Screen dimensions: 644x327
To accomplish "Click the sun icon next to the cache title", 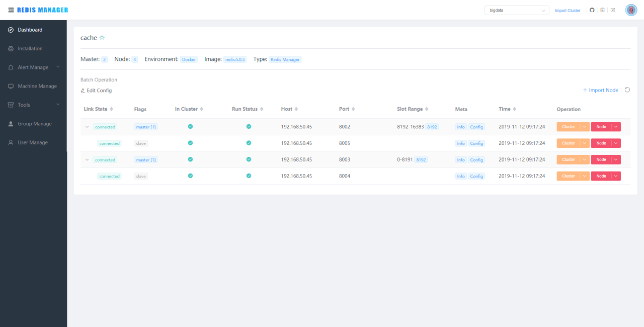I will coord(102,38).
